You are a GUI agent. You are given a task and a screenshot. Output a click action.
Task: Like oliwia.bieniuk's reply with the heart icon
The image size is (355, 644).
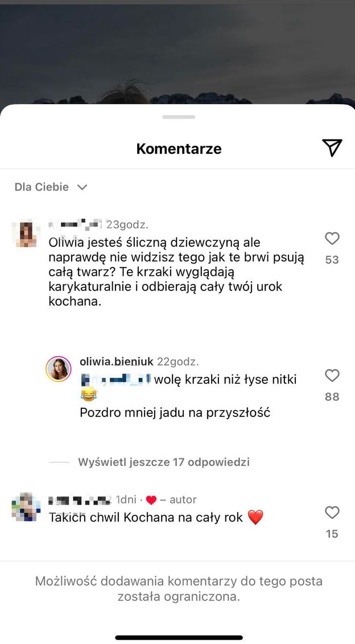(x=332, y=376)
